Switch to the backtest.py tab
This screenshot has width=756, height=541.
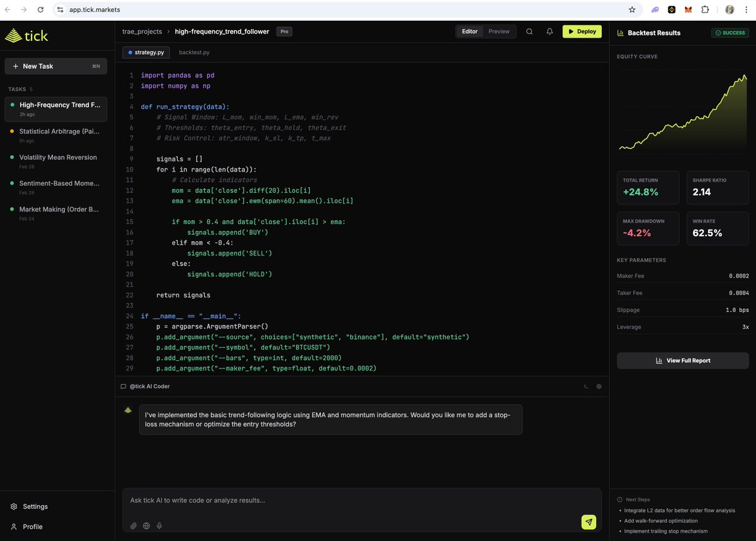pyautogui.click(x=194, y=52)
